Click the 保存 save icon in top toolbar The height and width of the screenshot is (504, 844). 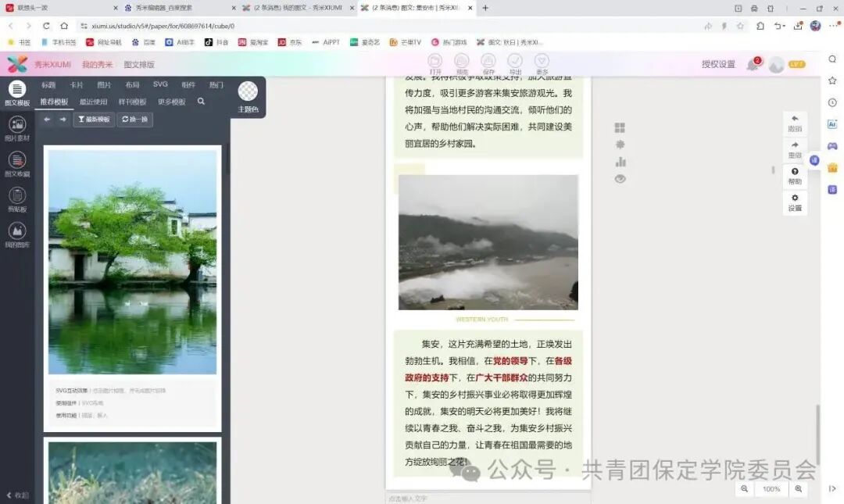coord(488,62)
